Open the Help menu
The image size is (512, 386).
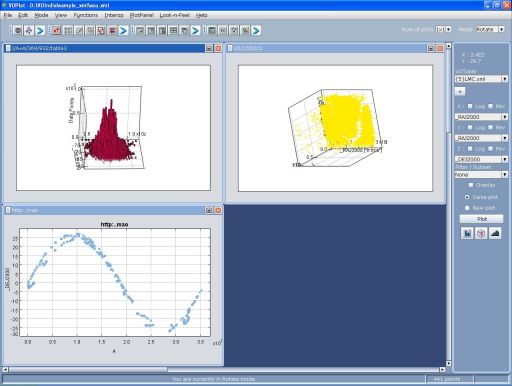click(201, 15)
